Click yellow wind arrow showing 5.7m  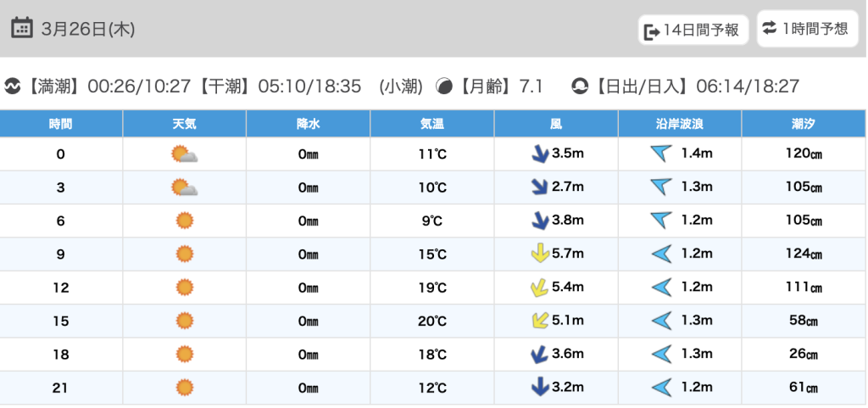point(538,254)
